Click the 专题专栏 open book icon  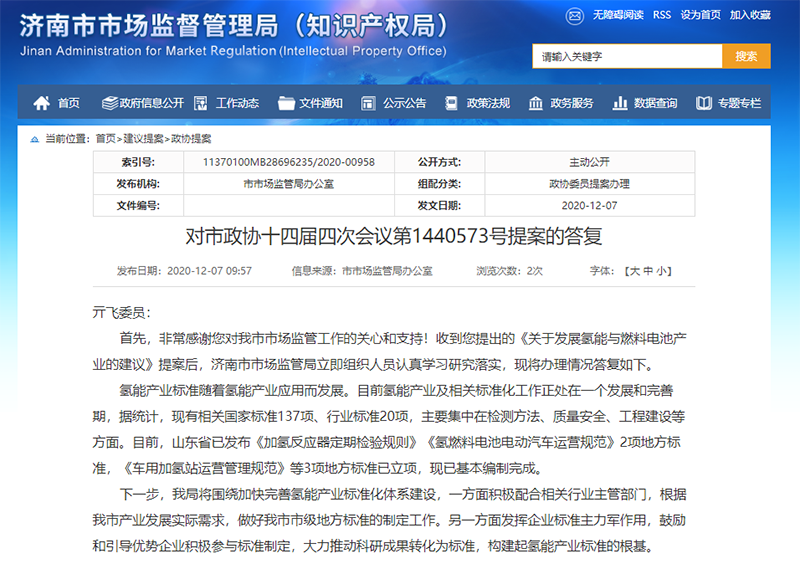pos(704,103)
